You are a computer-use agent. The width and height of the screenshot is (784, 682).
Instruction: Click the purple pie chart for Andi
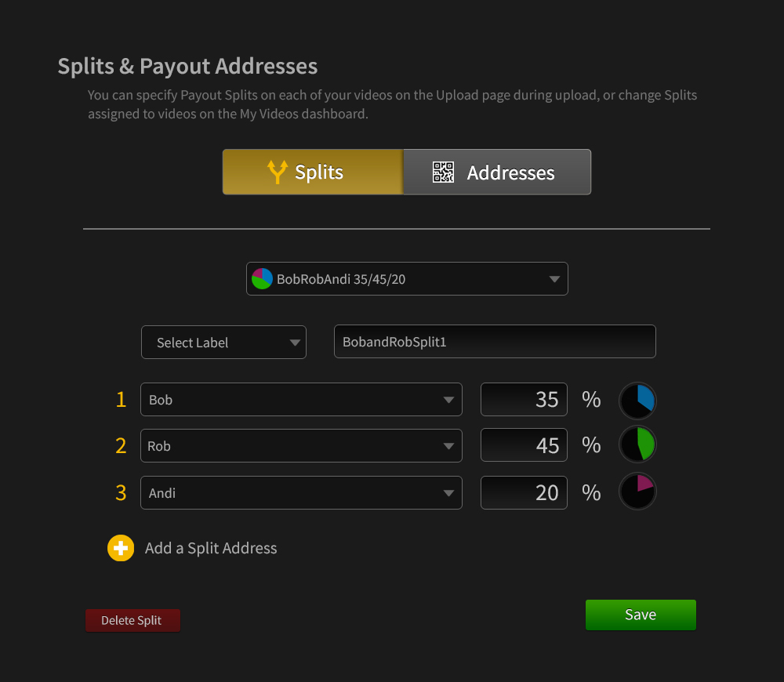638,492
